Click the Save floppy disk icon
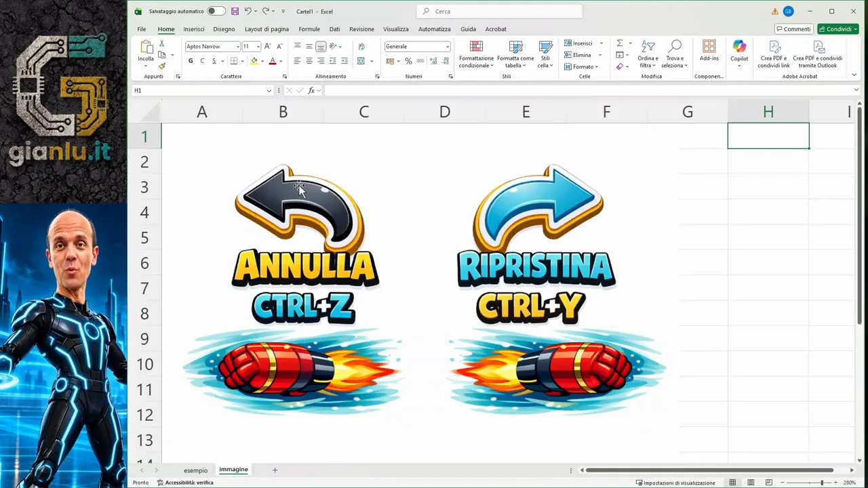The height and width of the screenshot is (488, 868). click(235, 12)
